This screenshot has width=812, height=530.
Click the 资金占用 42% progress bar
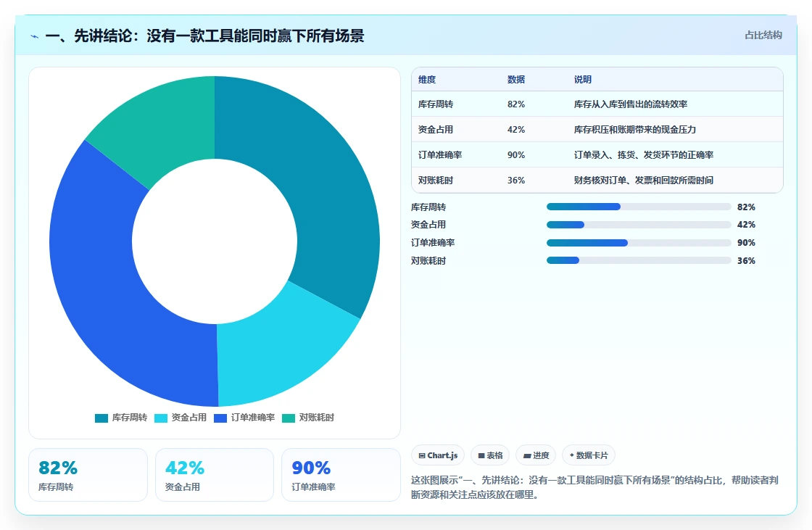click(x=639, y=225)
